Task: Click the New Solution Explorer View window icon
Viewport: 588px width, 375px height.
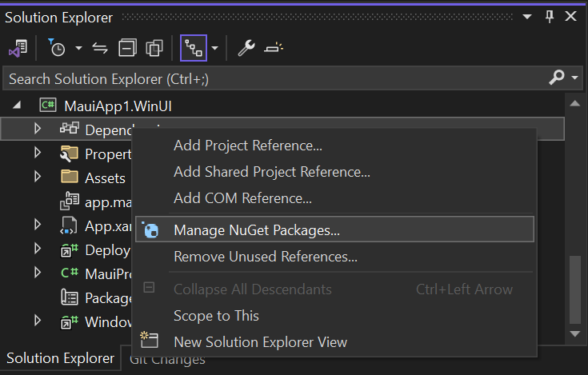Action: [x=150, y=340]
